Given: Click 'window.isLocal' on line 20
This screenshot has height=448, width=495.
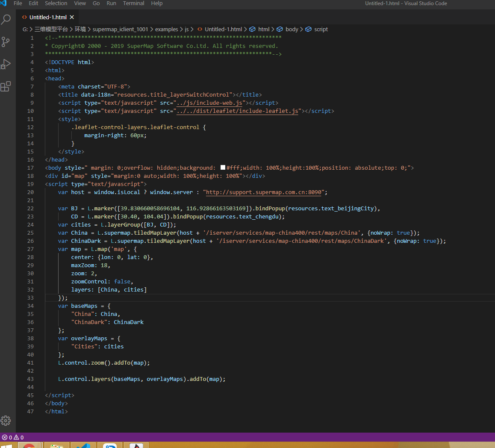Looking at the screenshot, I should [117, 192].
